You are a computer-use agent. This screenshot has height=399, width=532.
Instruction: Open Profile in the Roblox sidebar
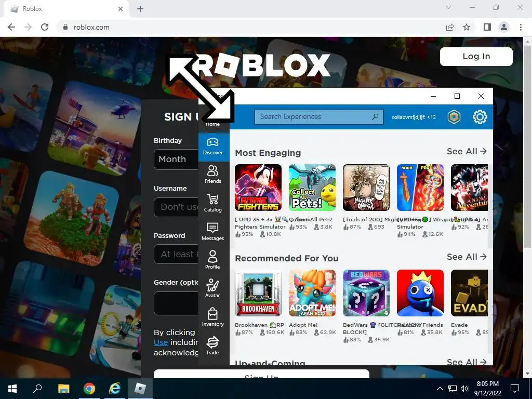pos(212,260)
